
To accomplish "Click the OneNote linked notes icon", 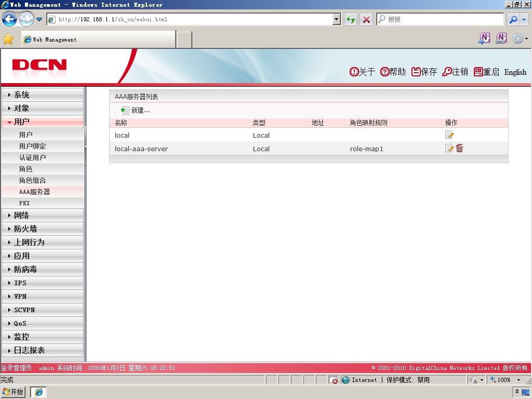I will [501, 38].
